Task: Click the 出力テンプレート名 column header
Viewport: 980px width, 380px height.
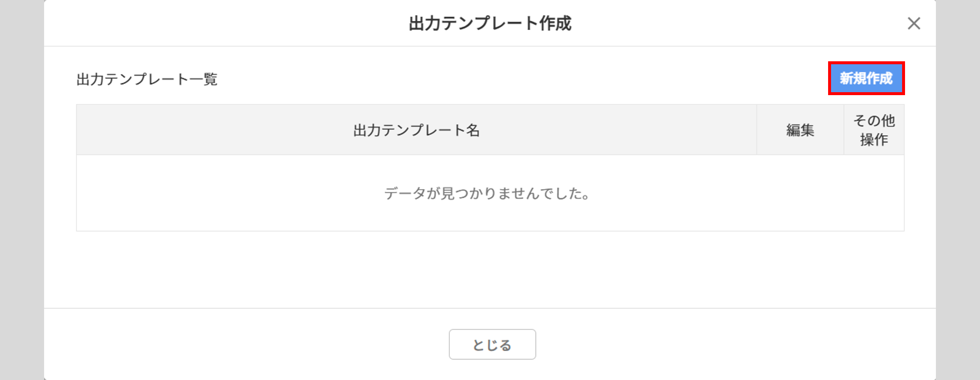Action: point(416,130)
